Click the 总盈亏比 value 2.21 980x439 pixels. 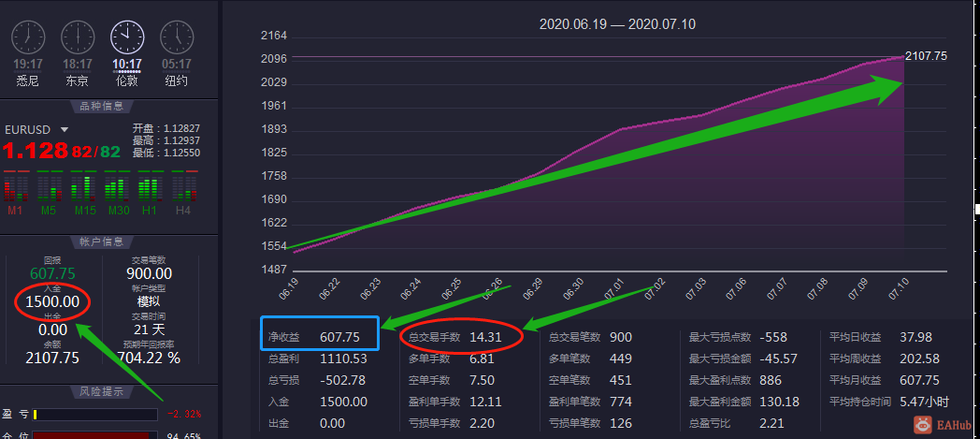tap(771, 423)
